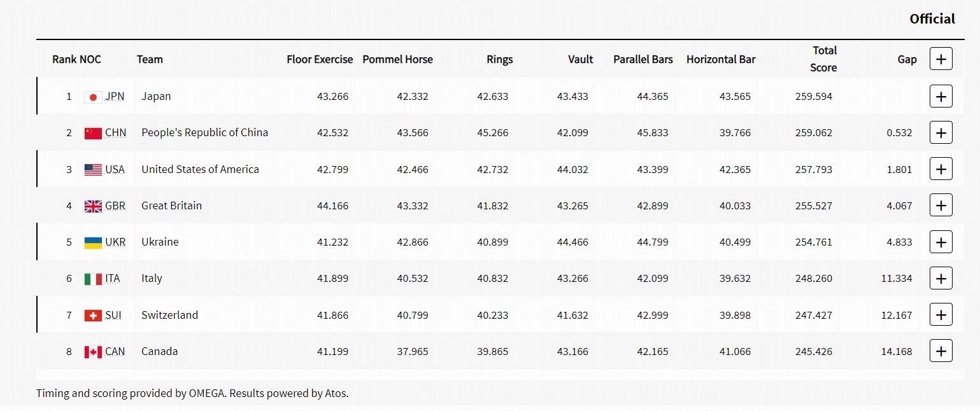Open the CHN country code link
The image size is (980, 411).
(x=115, y=133)
